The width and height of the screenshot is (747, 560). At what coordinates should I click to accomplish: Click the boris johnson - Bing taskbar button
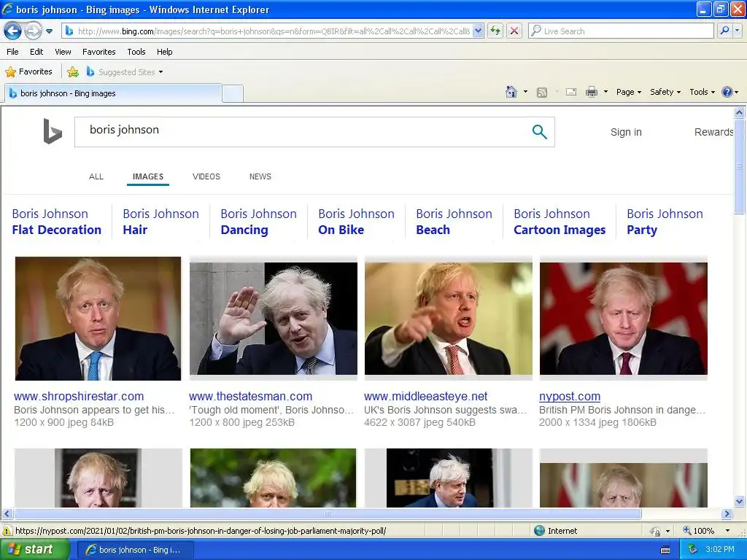tap(135, 550)
